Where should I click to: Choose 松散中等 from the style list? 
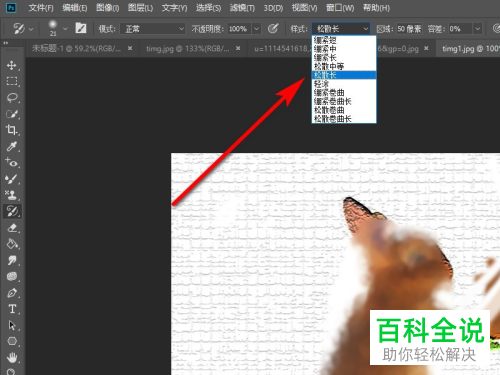pyautogui.click(x=344, y=66)
